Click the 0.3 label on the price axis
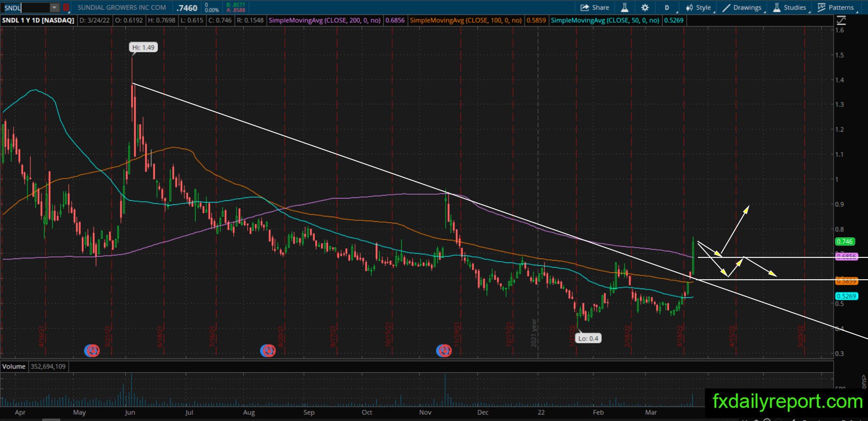868x421 pixels. pos(840,354)
